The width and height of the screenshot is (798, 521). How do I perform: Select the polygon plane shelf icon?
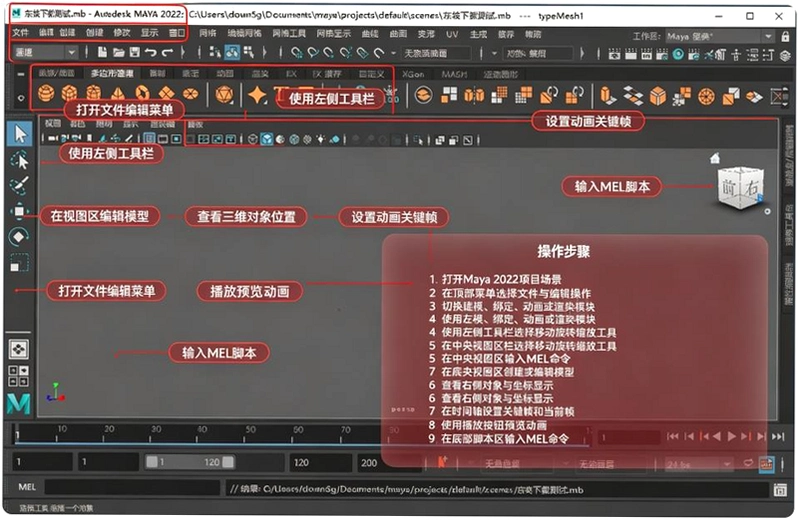coord(166,94)
